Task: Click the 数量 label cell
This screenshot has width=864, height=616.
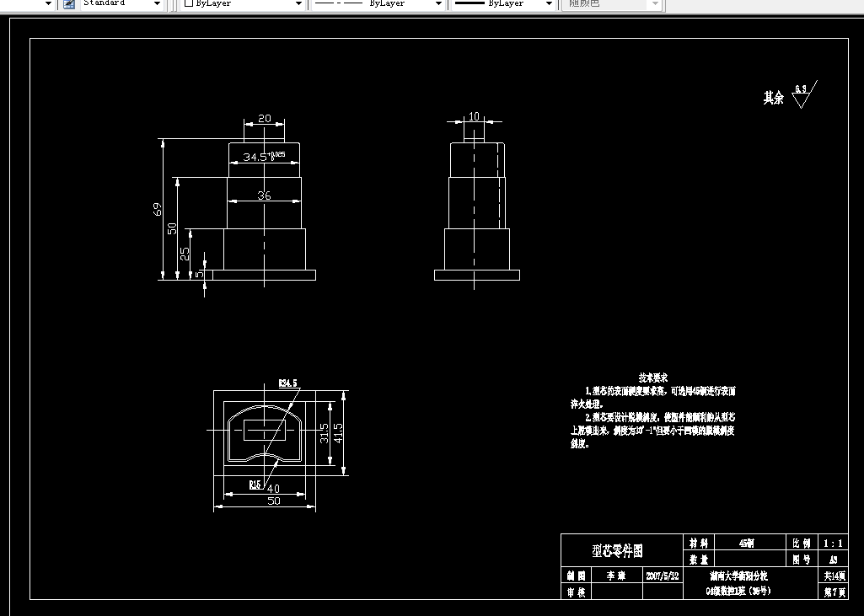Action: [x=699, y=560]
